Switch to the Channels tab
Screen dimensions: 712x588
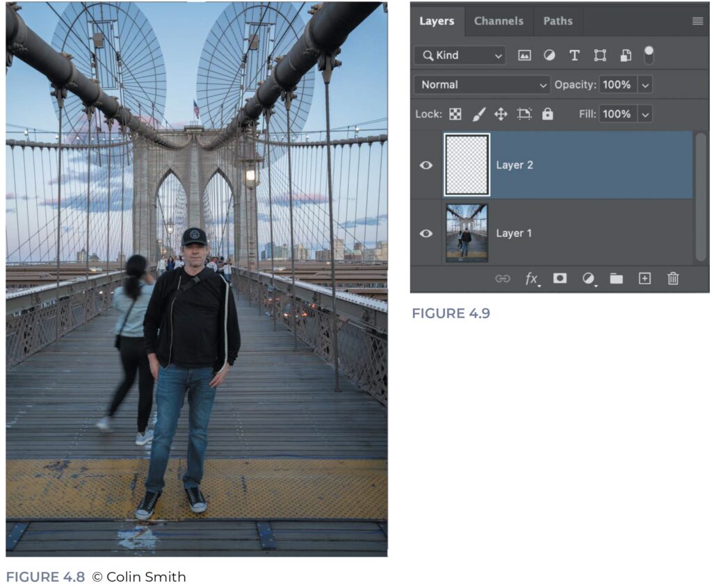pos(499,21)
